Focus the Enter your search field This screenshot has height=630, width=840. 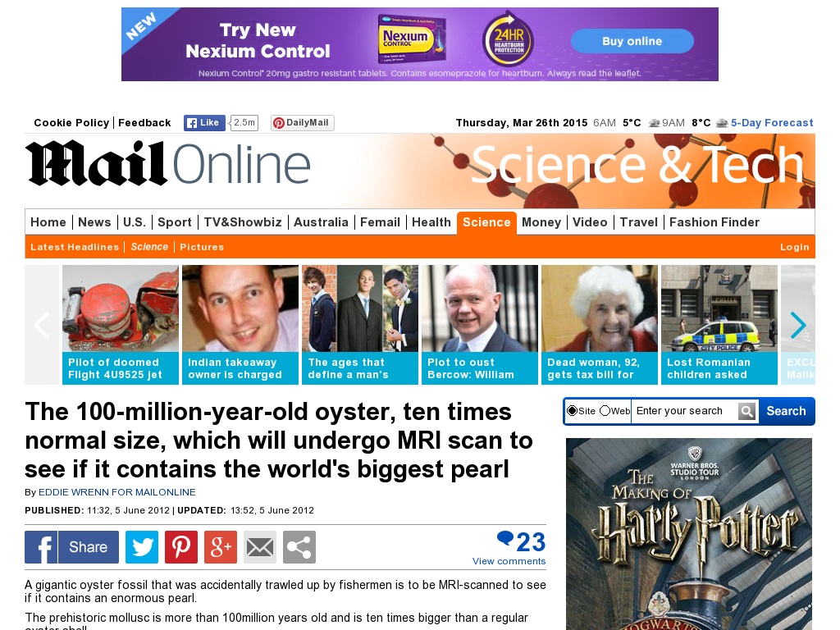684,411
